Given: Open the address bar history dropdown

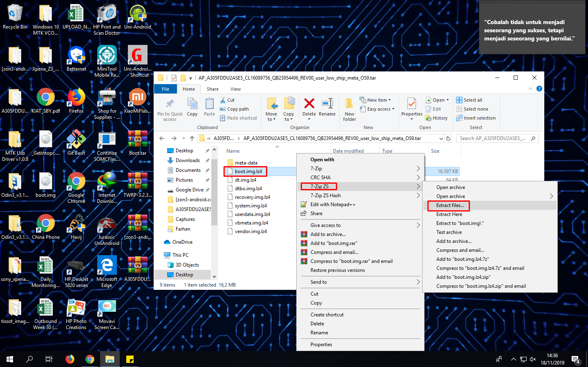Looking at the screenshot, I should (x=441, y=138).
